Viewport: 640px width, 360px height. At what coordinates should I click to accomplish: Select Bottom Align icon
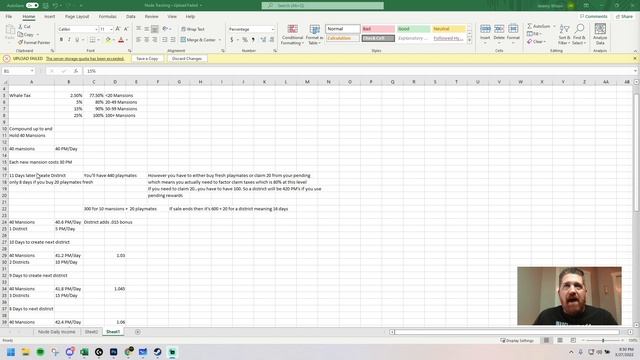[x=155, y=29]
